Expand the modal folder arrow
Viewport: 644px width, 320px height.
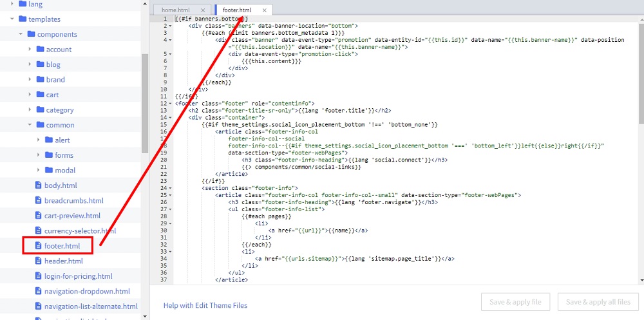pyautogui.click(x=39, y=170)
